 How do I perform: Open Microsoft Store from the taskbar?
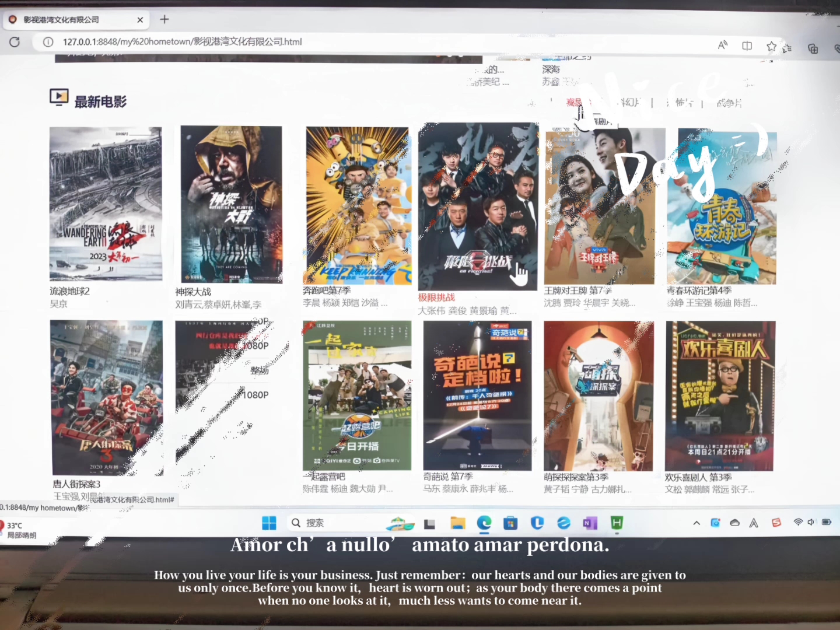[x=510, y=523]
